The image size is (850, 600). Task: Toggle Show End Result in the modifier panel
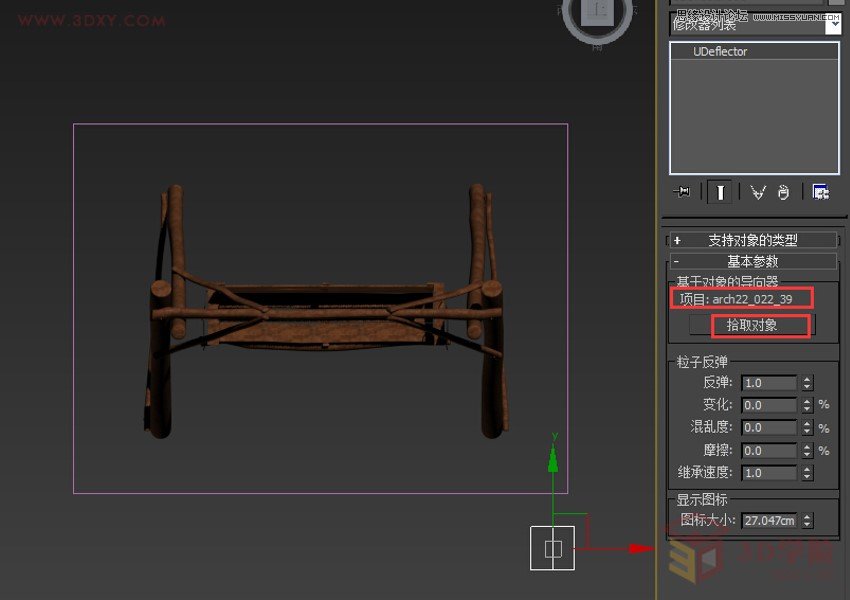(720, 192)
